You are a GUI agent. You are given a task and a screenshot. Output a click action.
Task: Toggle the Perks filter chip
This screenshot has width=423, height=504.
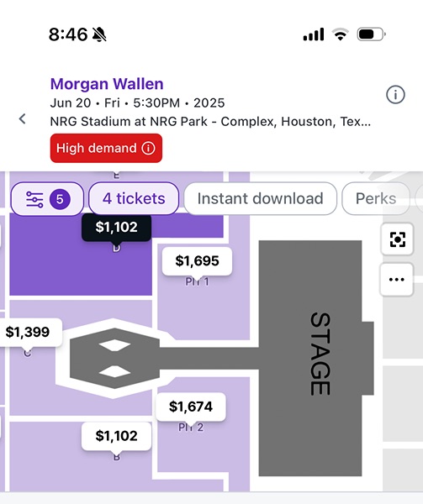(x=376, y=198)
